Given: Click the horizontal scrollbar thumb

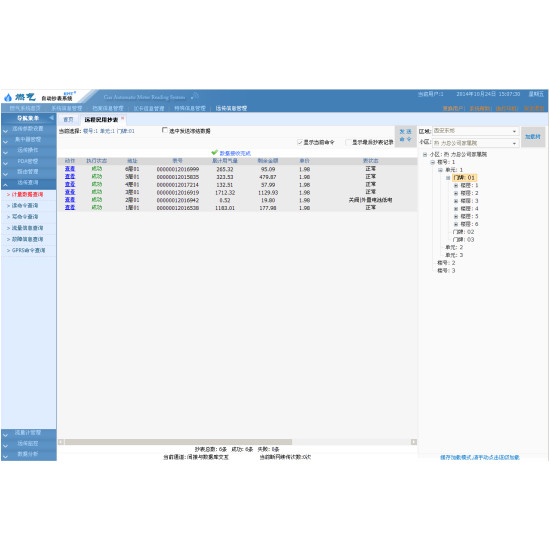Looking at the screenshot, I should tap(178, 442).
